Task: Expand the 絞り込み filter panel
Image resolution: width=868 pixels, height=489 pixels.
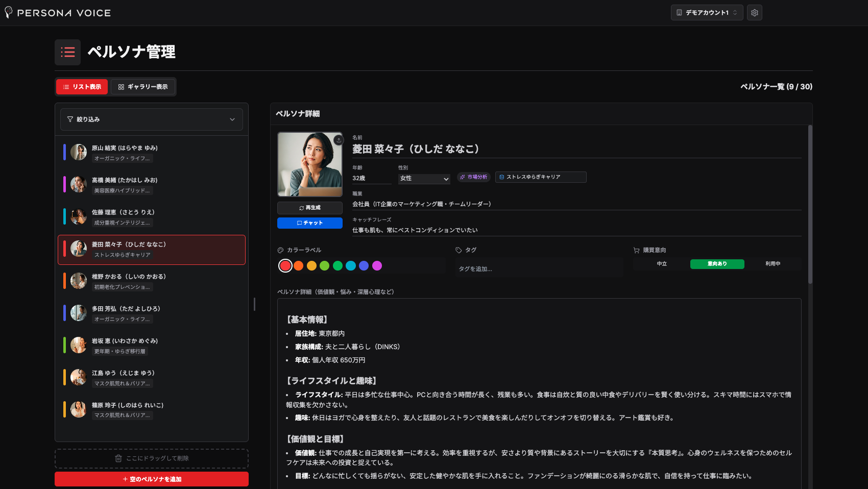Action: (x=151, y=119)
